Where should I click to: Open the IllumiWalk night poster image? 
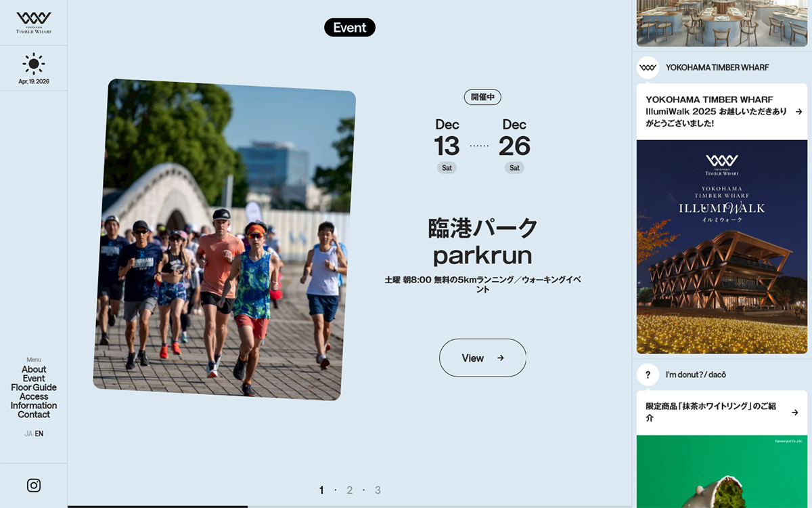coord(722,247)
